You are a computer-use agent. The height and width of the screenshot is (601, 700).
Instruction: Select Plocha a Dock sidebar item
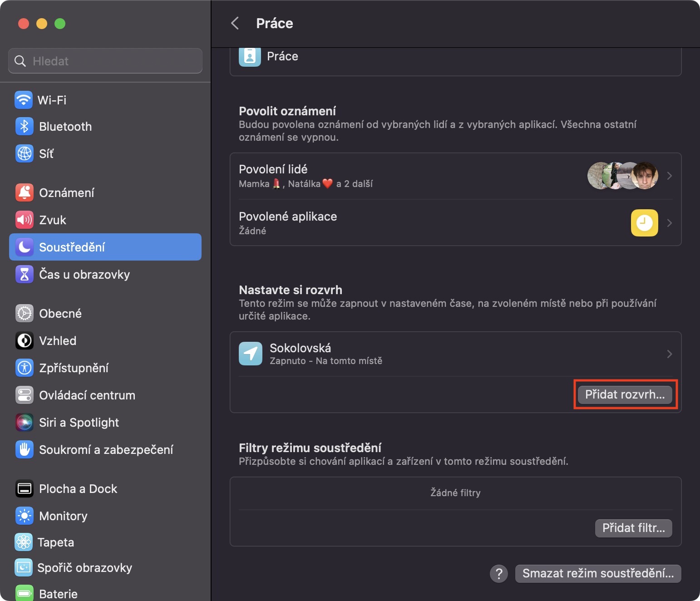coord(78,489)
